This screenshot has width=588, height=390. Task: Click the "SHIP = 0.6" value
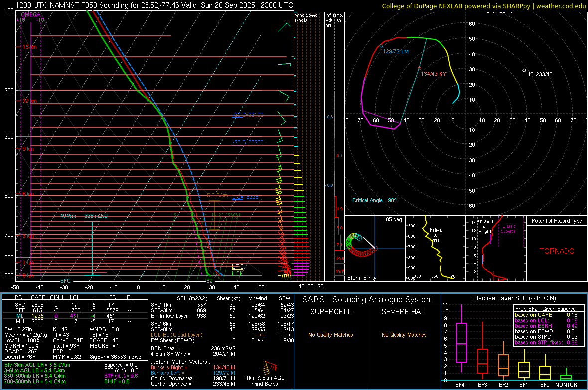coord(117,382)
